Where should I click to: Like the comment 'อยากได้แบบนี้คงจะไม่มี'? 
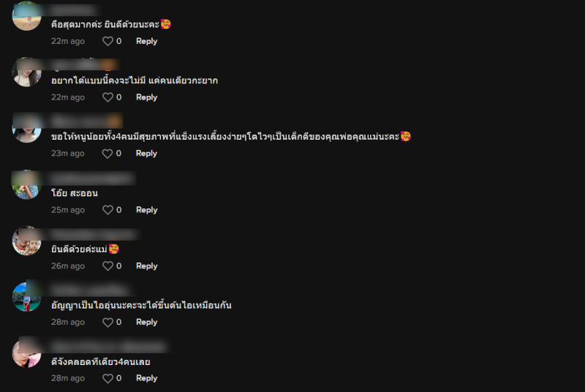(x=107, y=97)
